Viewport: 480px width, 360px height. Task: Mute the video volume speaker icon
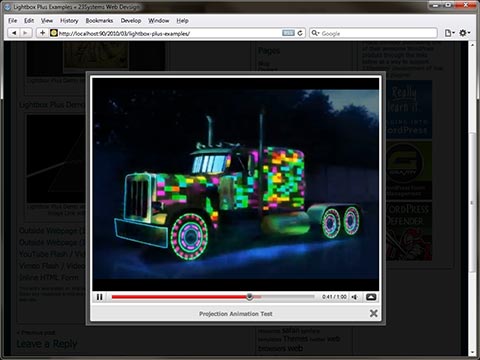click(355, 297)
